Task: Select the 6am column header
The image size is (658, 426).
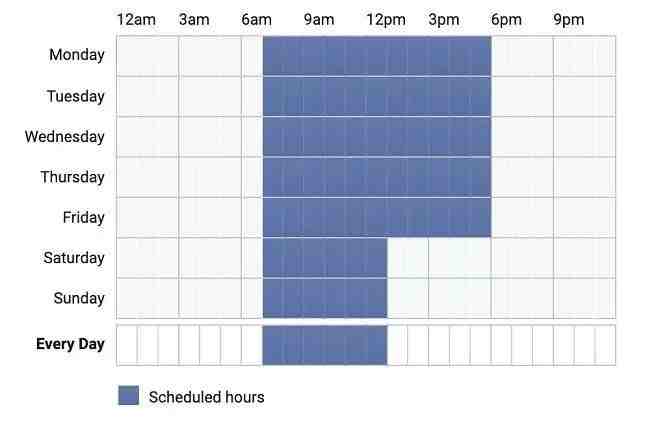Action: [x=257, y=20]
